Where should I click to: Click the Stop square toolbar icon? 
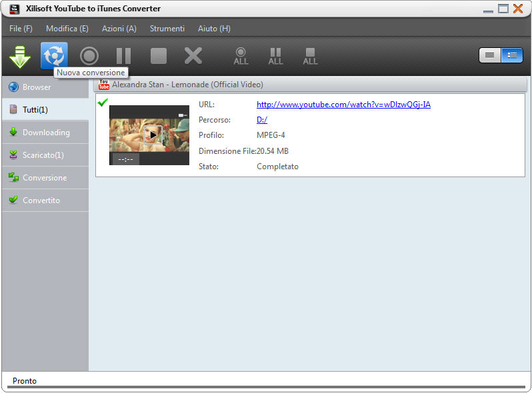click(x=159, y=56)
